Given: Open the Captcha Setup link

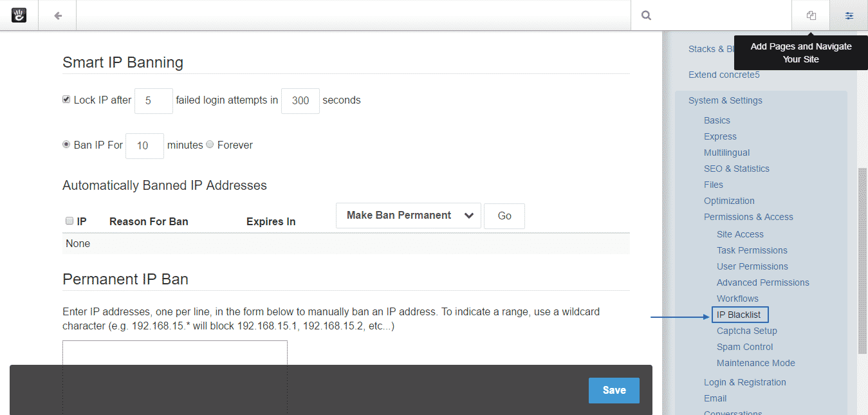Looking at the screenshot, I should [x=746, y=331].
